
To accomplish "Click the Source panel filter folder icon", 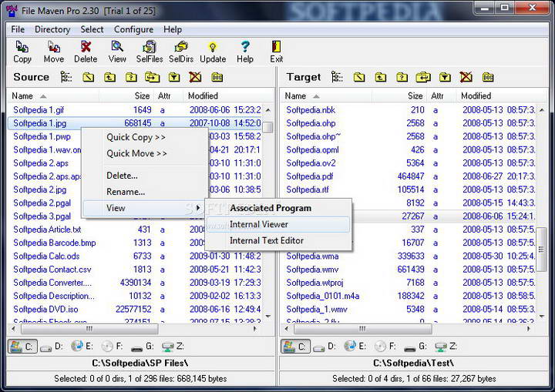I will pos(173,77).
